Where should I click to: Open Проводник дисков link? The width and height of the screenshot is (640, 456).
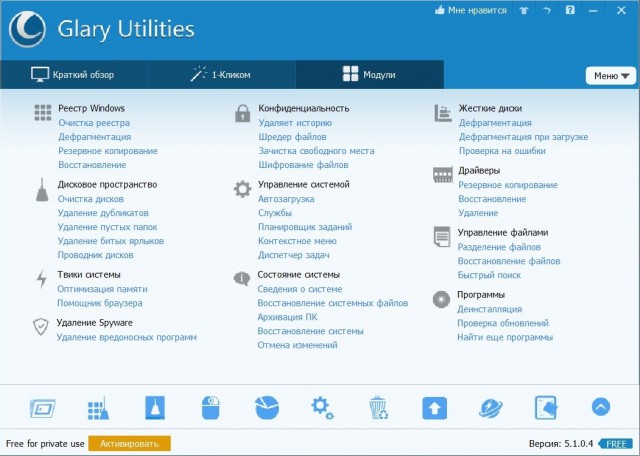pos(96,255)
